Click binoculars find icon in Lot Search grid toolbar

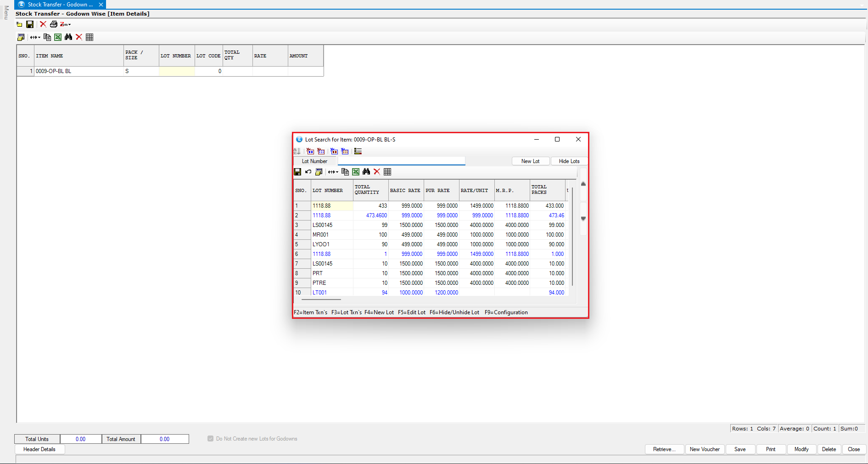(x=366, y=172)
